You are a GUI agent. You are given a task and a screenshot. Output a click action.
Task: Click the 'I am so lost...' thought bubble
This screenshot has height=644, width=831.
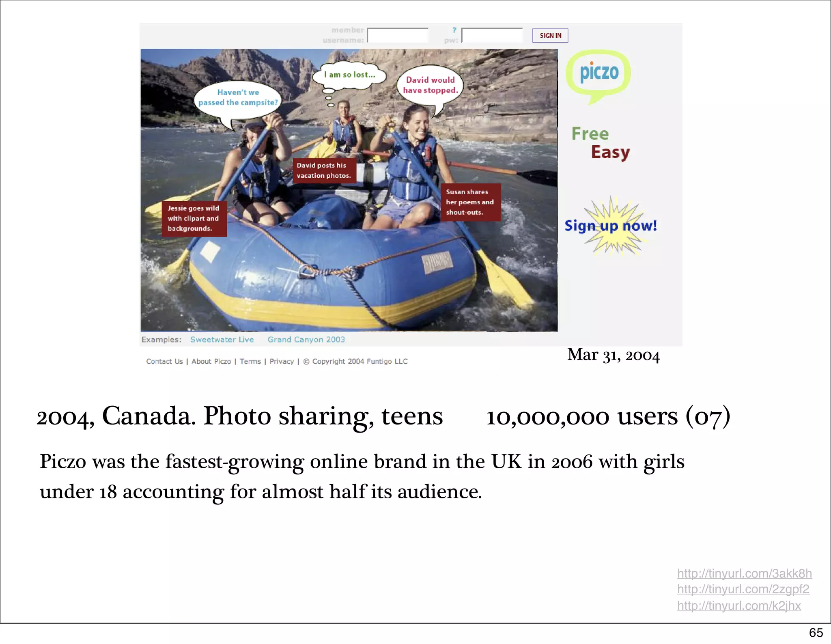(x=349, y=75)
